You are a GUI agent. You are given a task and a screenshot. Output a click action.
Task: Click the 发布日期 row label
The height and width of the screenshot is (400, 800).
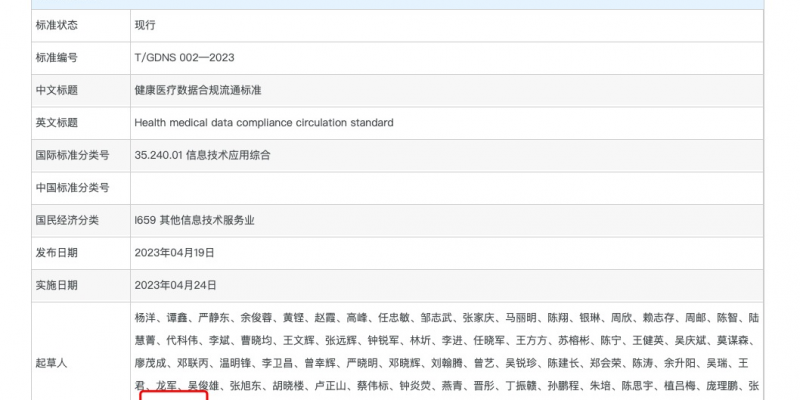click(x=56, y=253)
